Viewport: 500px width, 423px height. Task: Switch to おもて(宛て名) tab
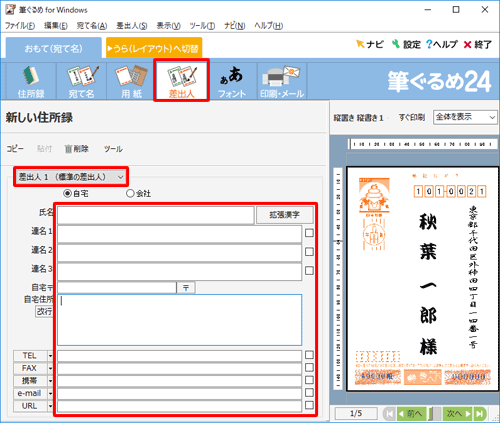pyautogui.click(x=54, y=49)
